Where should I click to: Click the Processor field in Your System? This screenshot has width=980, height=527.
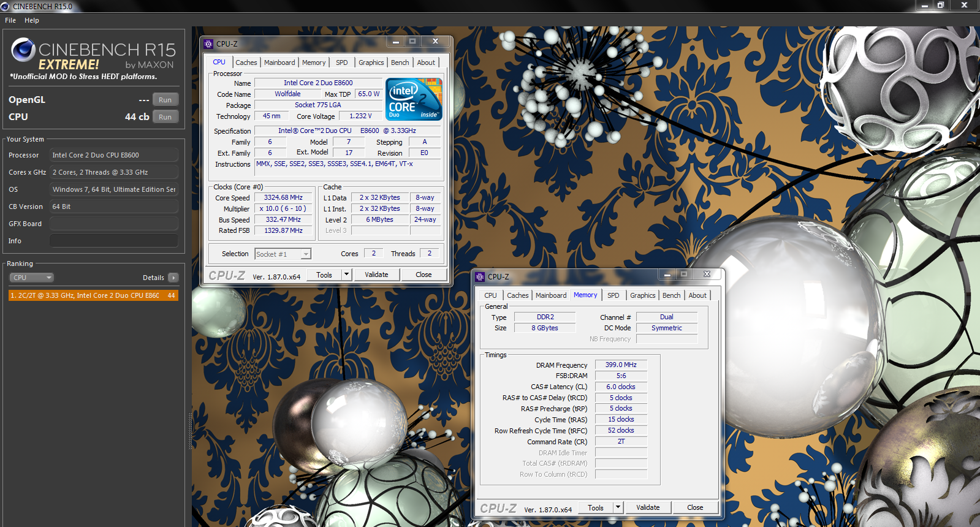114,155
